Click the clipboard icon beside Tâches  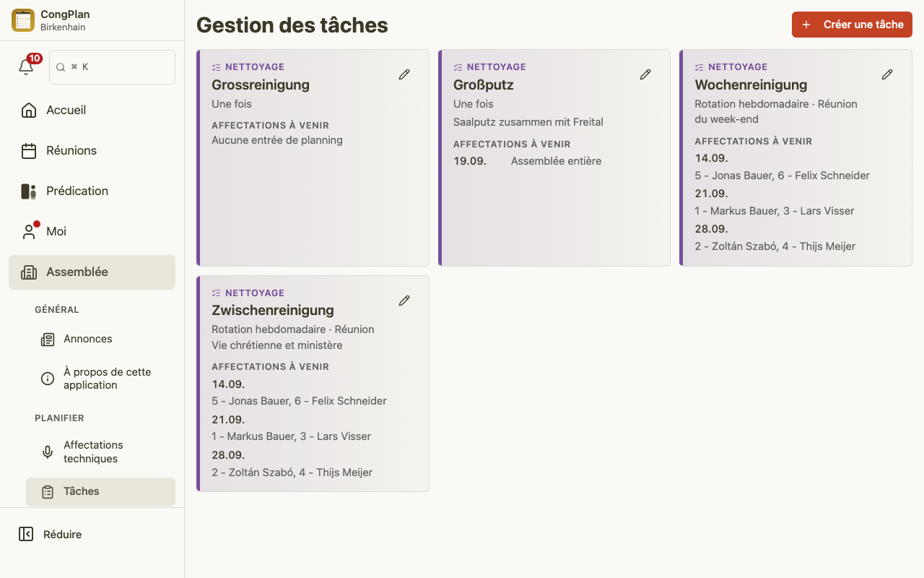pyautogui.click(x=48, y=492)
